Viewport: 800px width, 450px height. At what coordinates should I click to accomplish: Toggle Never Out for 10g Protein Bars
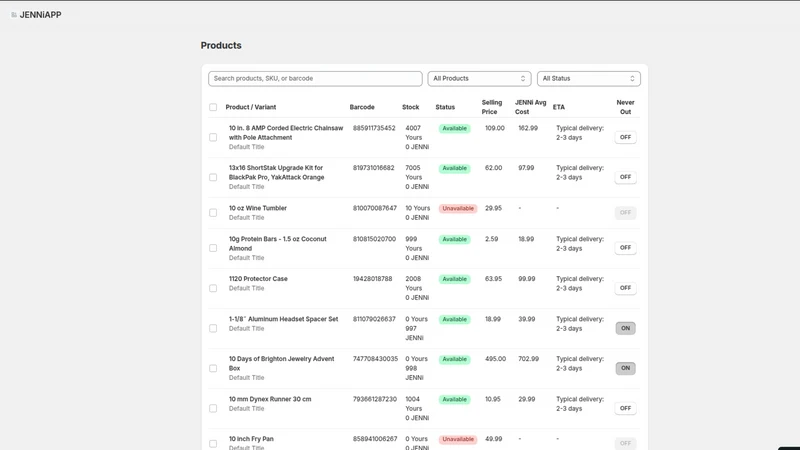point(625,247)
